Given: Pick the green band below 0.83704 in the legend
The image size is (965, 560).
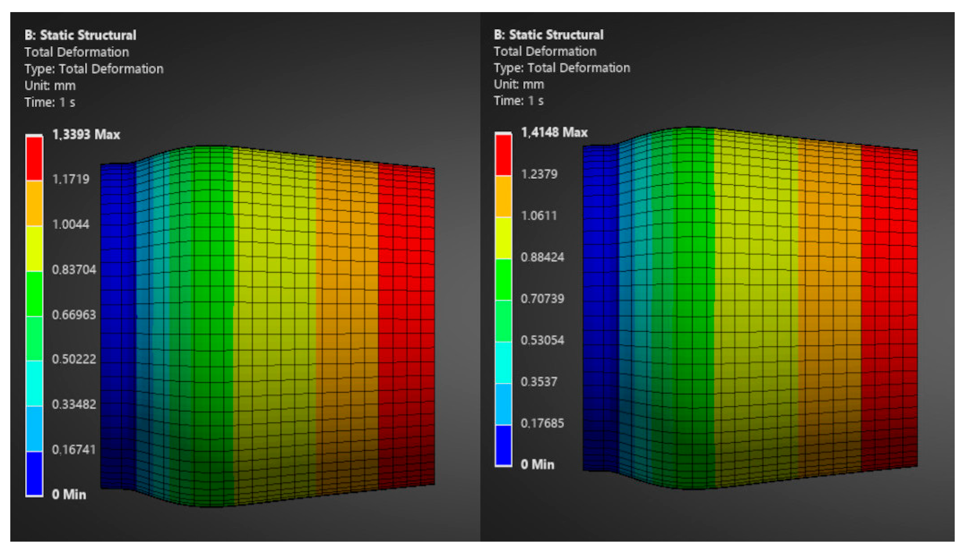Looking at the screenshot, I should pos(34,294).
